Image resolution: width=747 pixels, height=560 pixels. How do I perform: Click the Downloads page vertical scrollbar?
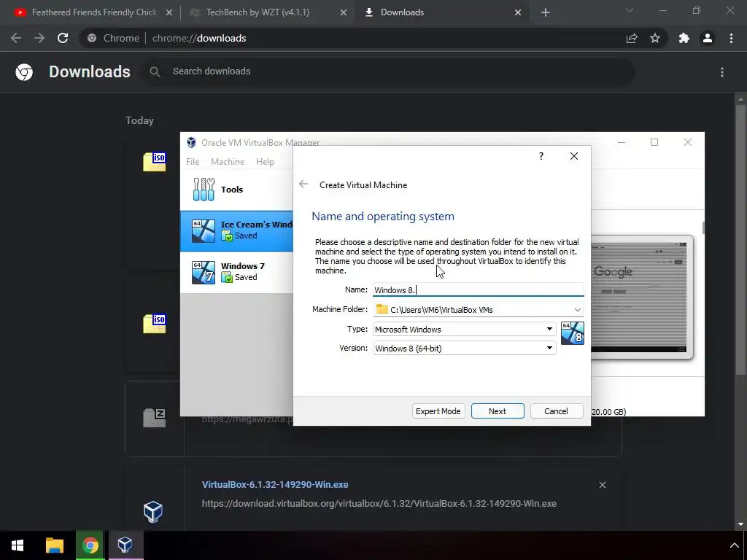point(740,238)
